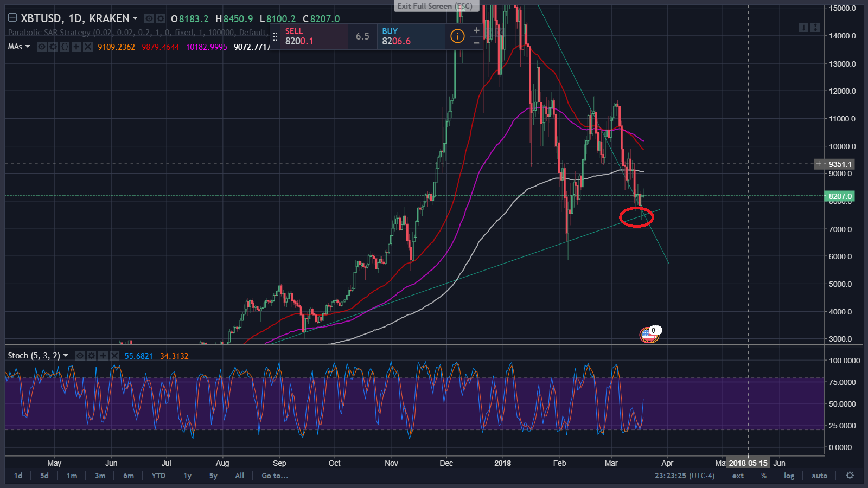Image resolution: width=868 pixels, height=488 pixels.
Task: Expand the Stoch (5, 3, 2) dropdown
Action: 66,356
